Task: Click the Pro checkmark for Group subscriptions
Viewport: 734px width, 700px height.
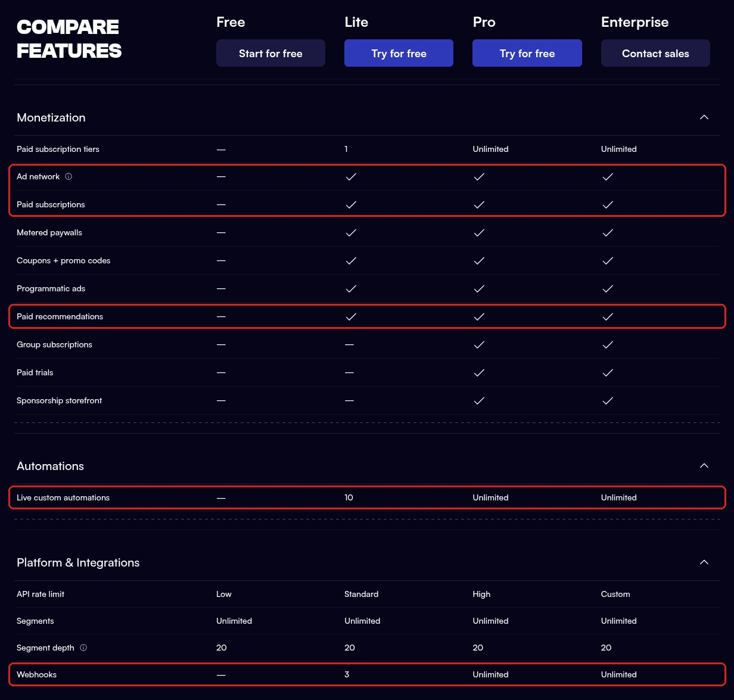Action: (x=479, y=345)
